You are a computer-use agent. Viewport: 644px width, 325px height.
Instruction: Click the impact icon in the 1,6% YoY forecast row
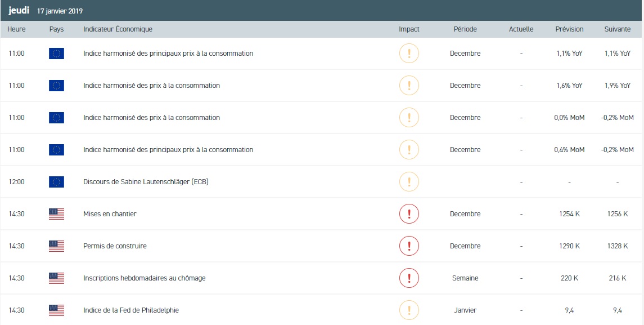coord(409,86)
